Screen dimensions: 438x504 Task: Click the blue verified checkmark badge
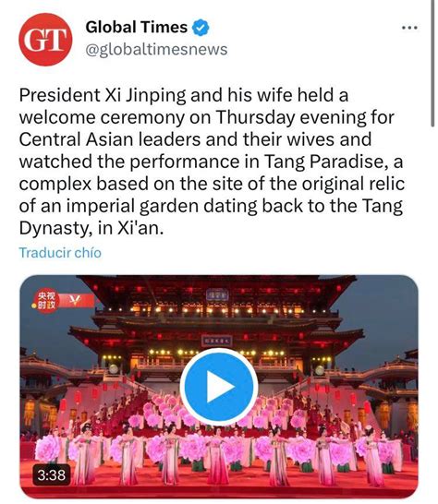pyautogui.click(x=201, y=28)
